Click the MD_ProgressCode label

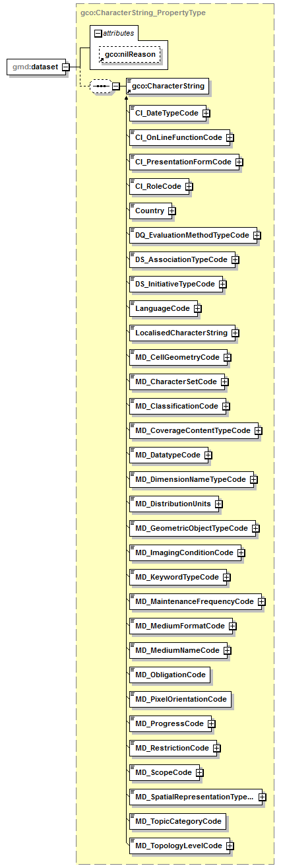(169, 723)
